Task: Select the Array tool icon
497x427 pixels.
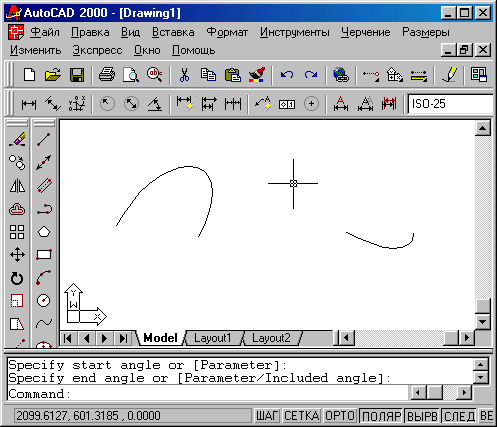Action: point(17,232)
